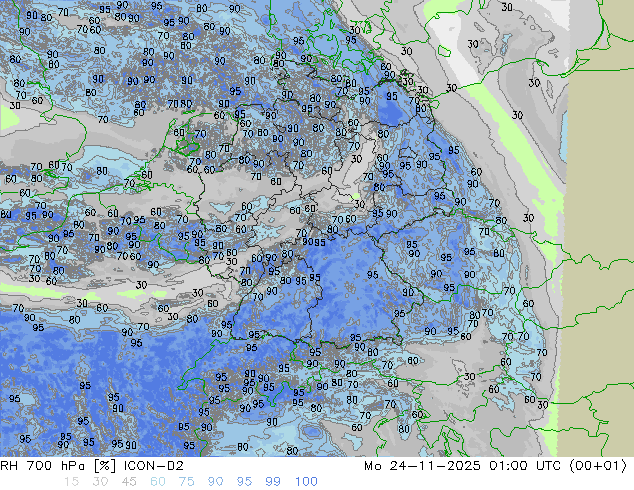Select legend value 30 in the color scale
Viewport: 634px width, 490px height.
[x=100, y=482]
